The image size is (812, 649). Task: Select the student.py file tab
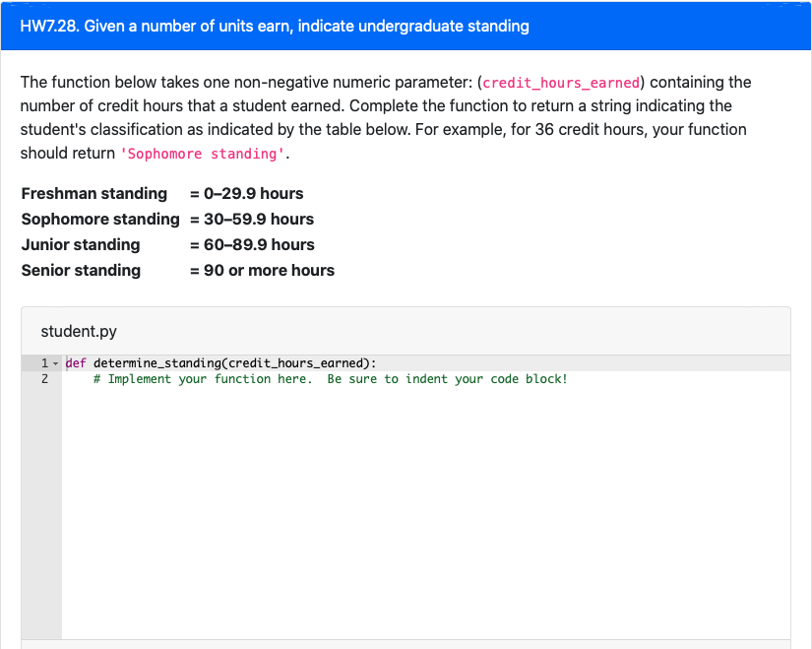coord(79,331)
